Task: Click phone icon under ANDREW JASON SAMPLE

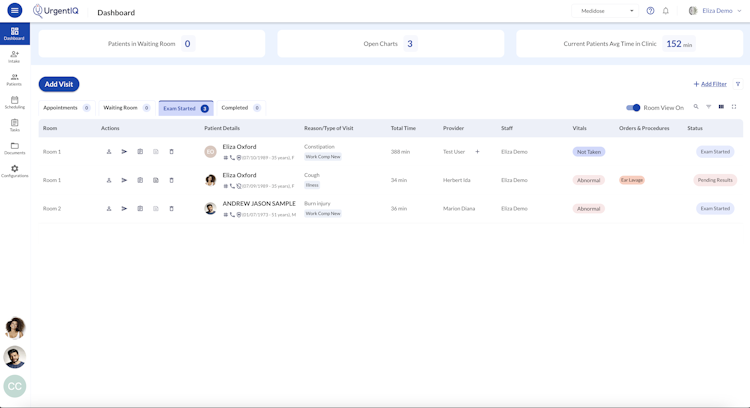Action: click(x=232, y=215)
